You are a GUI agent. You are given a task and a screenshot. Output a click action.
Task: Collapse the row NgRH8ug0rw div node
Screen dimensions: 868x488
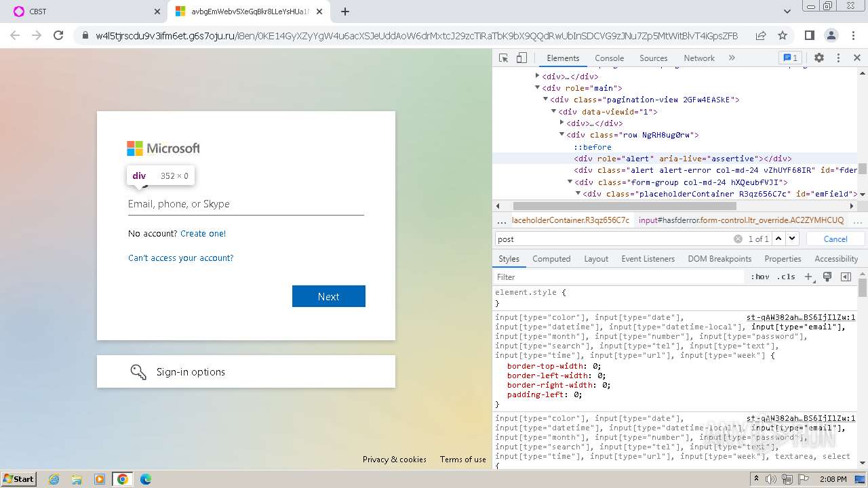click(x=561, y=135)
